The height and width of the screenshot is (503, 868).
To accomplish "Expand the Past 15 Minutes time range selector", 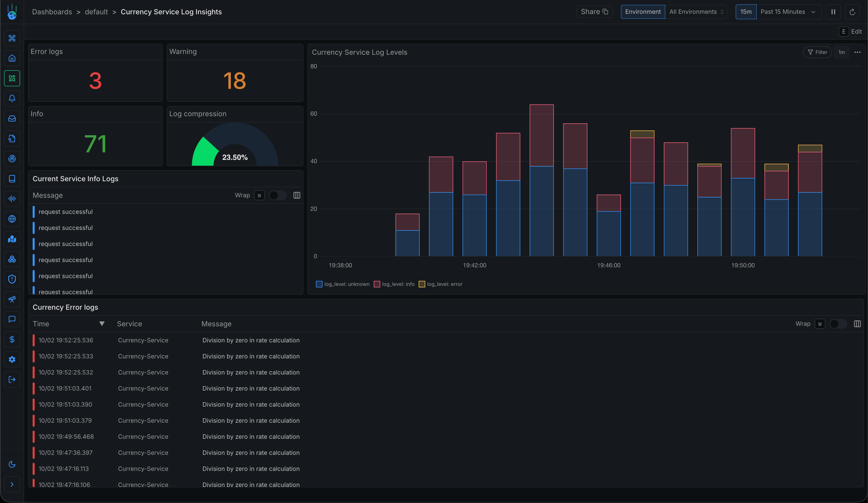I will tap(788, 11).
